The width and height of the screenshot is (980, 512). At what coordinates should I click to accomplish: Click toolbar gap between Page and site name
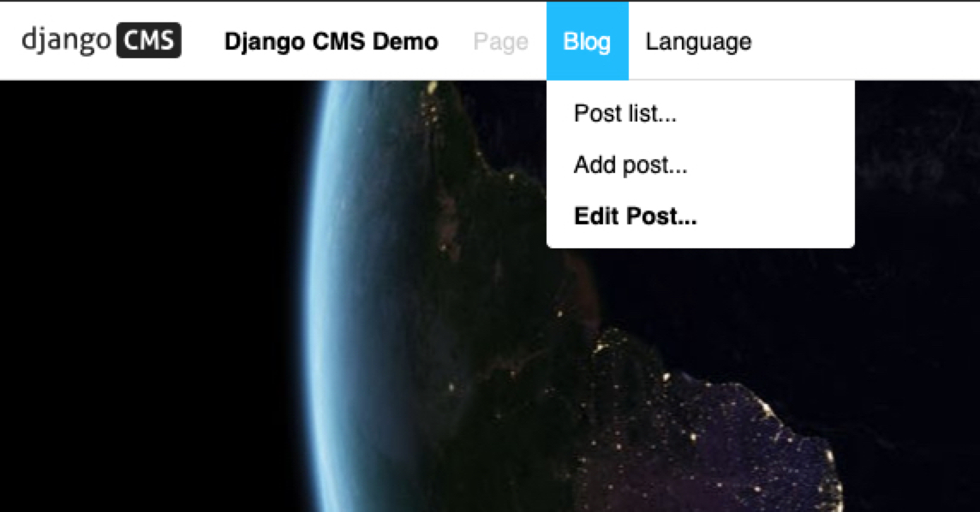[457, 41]
